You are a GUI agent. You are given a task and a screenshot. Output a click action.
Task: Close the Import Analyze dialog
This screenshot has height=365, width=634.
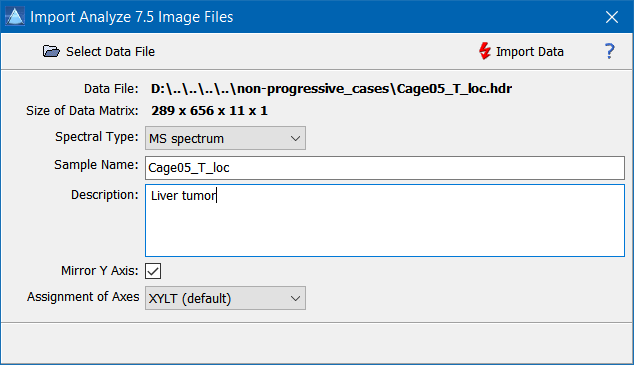612,17
